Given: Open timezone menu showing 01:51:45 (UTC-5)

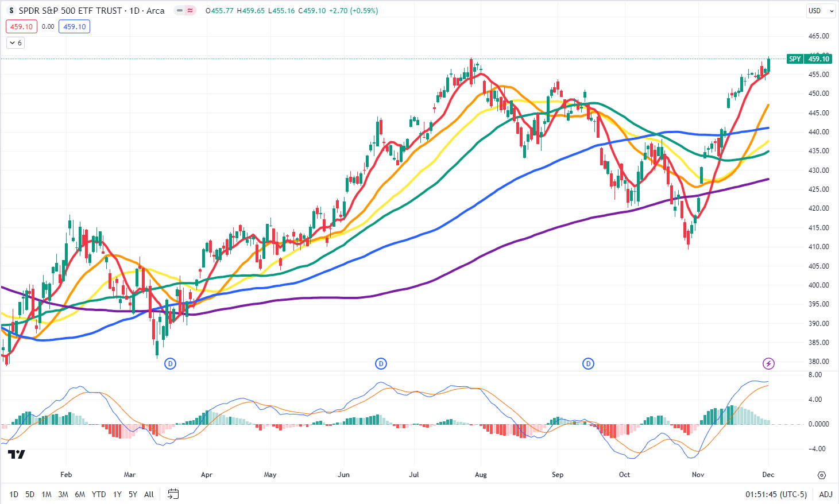Looking at the screenshot, I should click(776, 494).
